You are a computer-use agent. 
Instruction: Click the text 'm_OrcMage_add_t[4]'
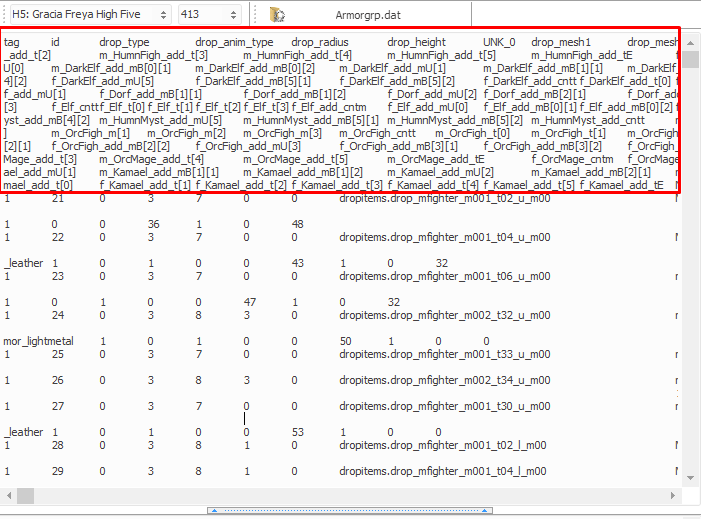(x=152, y=159)
